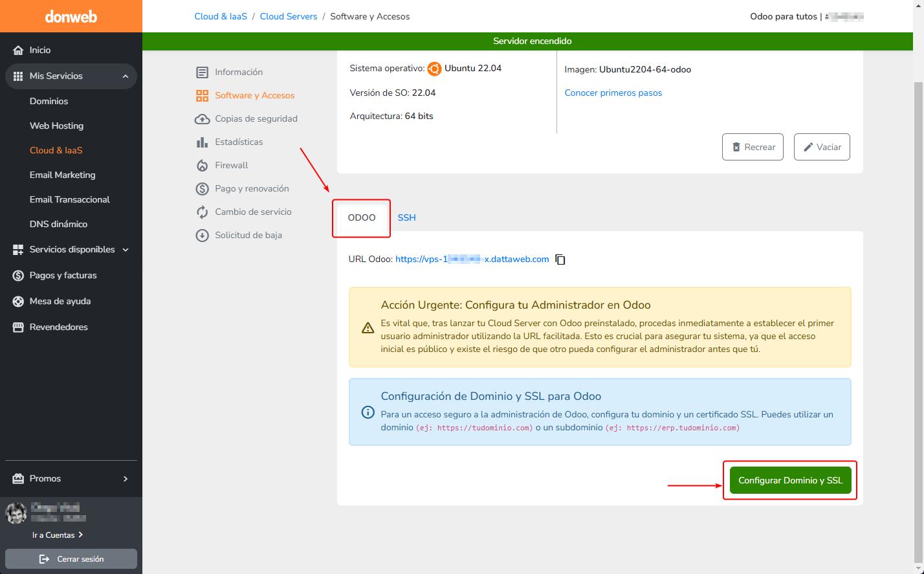Go to Web Hosting
The image size is (924, 574).
point(56,126)
